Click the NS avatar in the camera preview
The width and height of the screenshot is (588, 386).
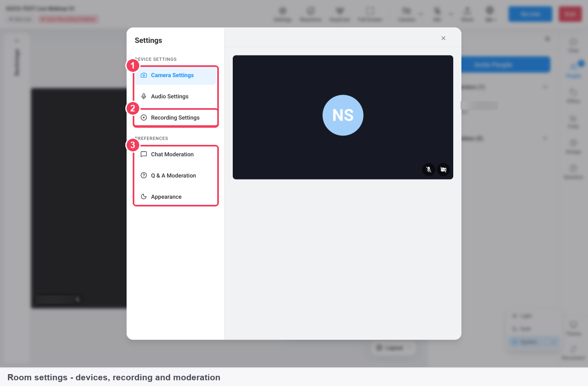[343, 115]
